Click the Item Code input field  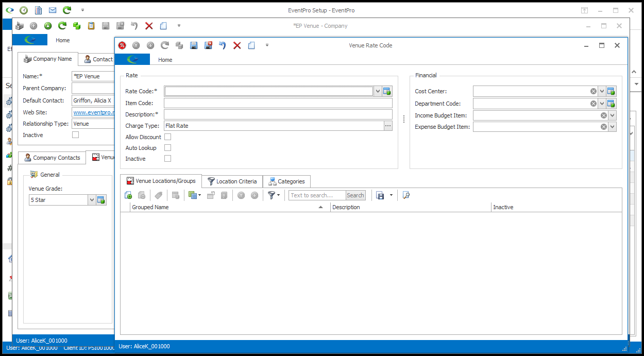[278, 103]
